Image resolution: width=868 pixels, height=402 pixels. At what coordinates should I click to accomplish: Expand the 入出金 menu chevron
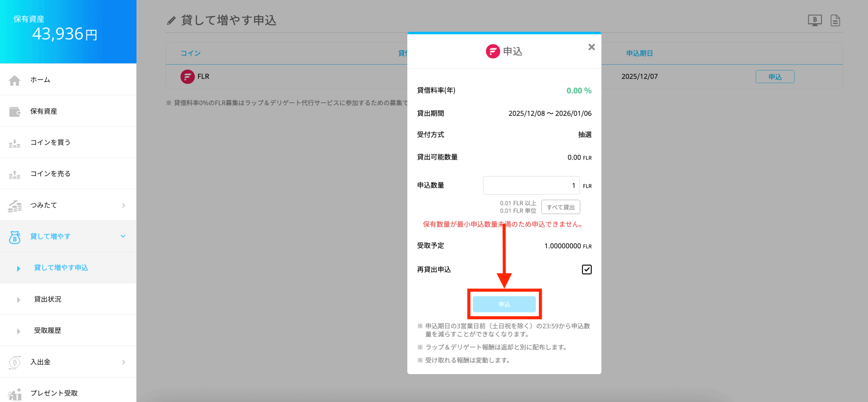(x=123, y=362)
